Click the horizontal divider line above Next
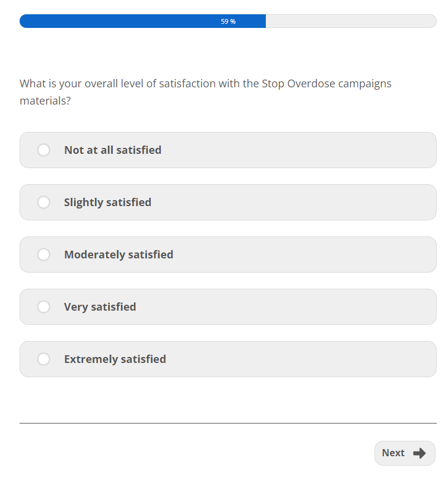448x477 pixels. [228, 424]
